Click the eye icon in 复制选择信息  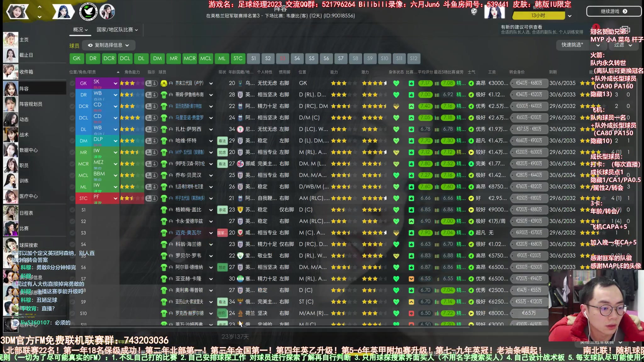90,45
